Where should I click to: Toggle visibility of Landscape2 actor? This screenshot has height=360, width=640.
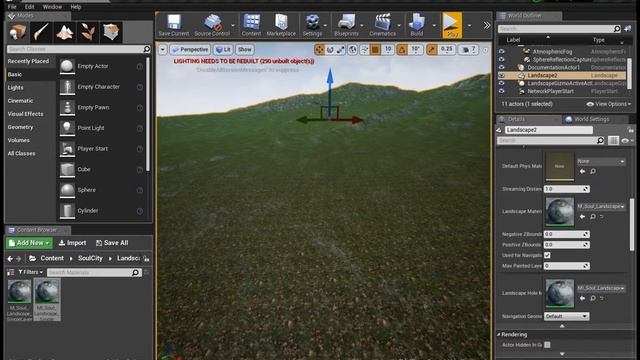[x=502, y=76]
